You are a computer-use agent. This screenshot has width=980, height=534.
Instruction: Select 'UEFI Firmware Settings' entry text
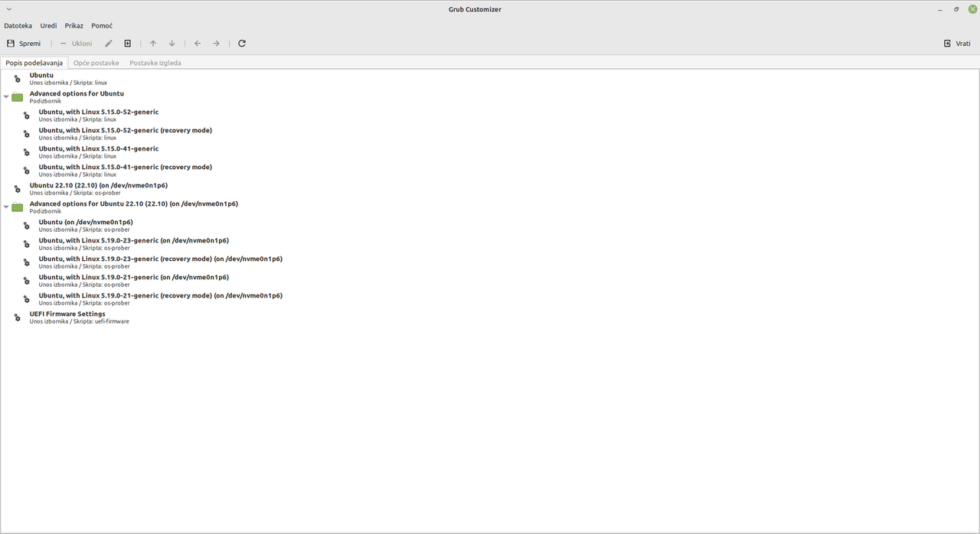point(67,314)
